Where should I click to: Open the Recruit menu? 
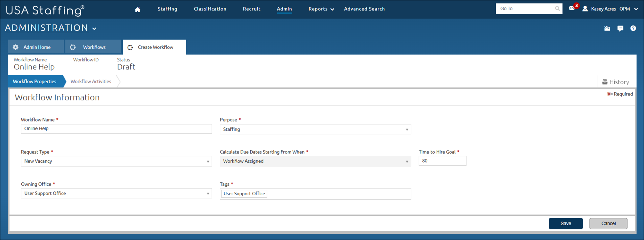coord(251,9)
